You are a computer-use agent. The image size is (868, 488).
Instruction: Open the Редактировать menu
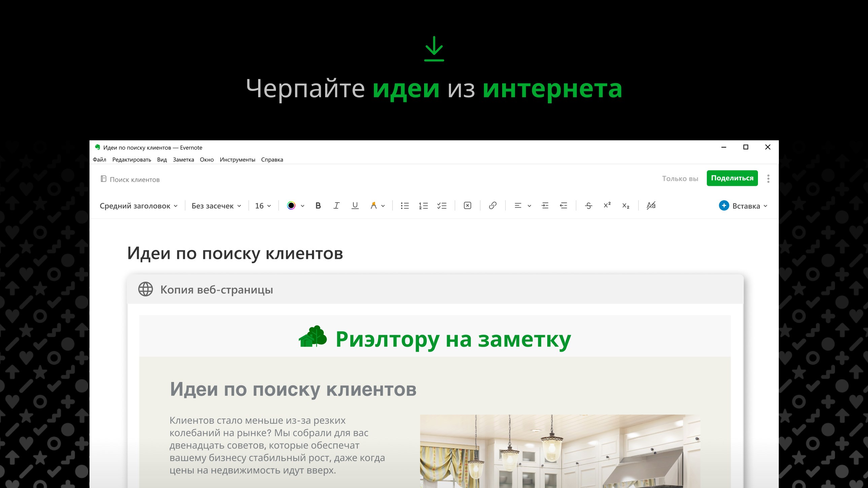131,160
